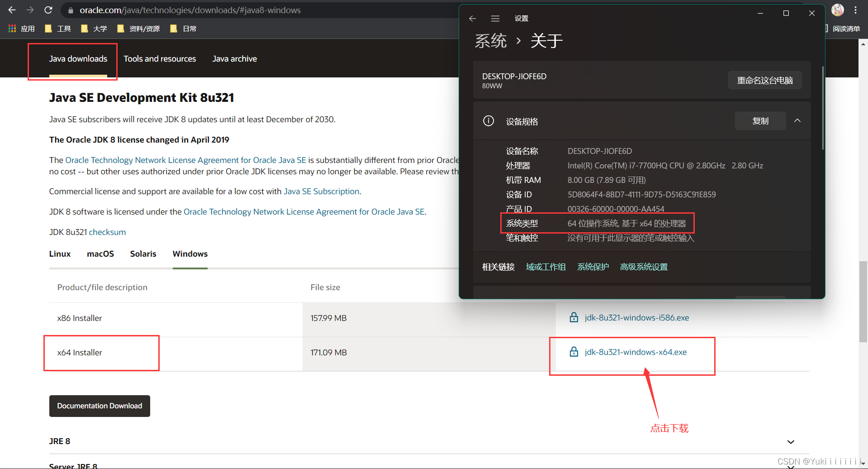Click 重命名这台电脑 button
This screenshot has height=469, width=868.
click(x=765, y=80)
